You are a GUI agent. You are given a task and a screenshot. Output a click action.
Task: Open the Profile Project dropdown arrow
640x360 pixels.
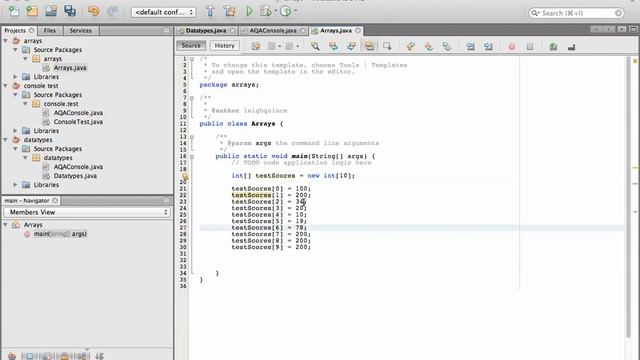(296, 11)
